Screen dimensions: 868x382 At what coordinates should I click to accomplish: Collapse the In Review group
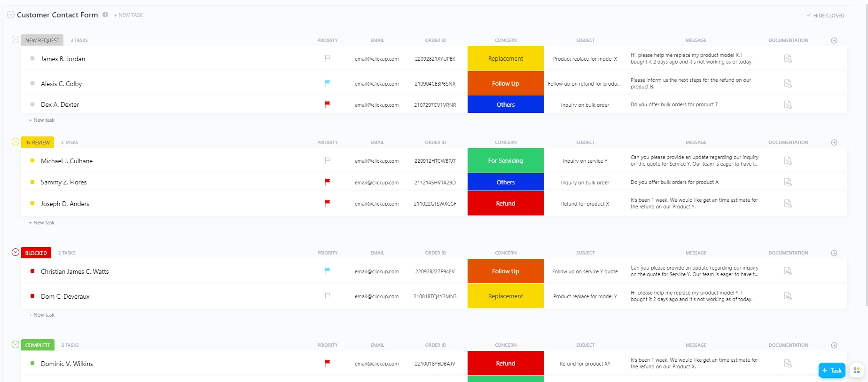click(x=16, y=142)
